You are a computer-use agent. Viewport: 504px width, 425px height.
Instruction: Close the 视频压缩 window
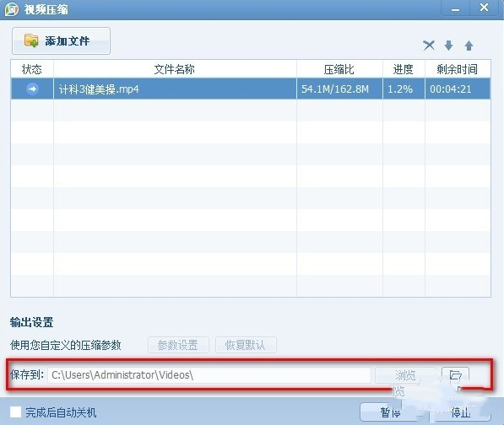484,8
